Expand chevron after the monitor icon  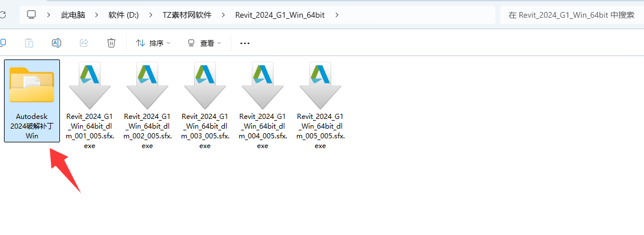tap(49, 15)
